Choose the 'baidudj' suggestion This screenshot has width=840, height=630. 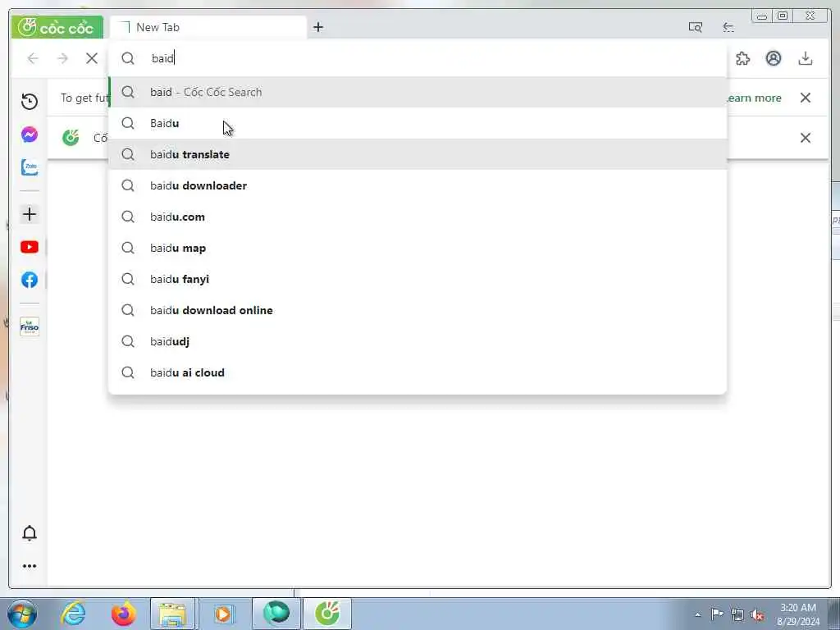pos(418,341)
